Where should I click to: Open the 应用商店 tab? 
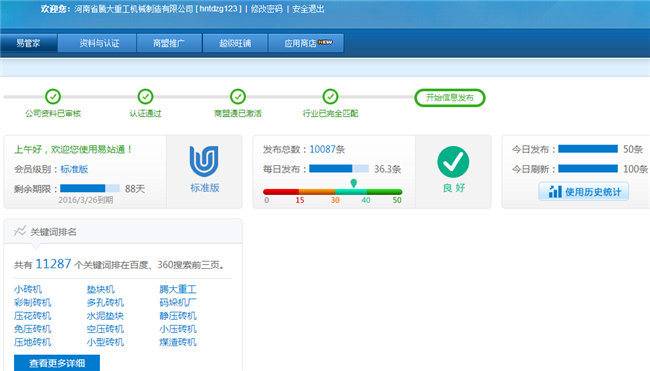pos(306,43)
